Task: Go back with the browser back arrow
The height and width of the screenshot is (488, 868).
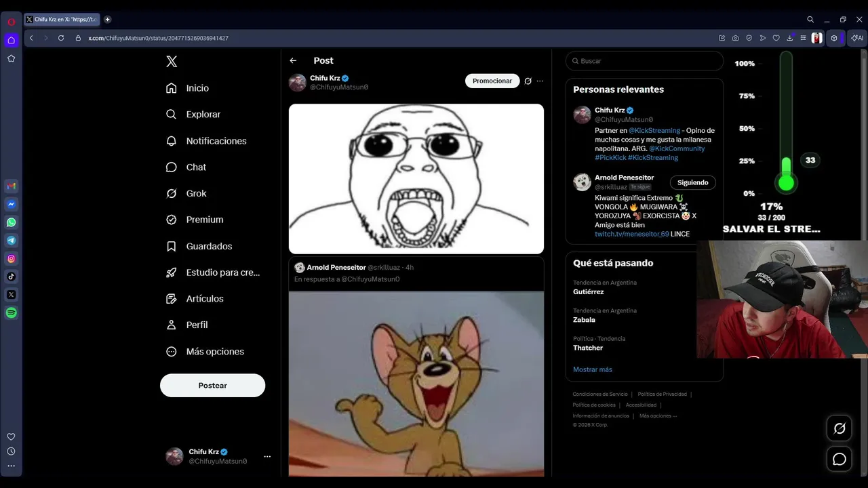Action: pyautogui.click(x=31, y=38)
